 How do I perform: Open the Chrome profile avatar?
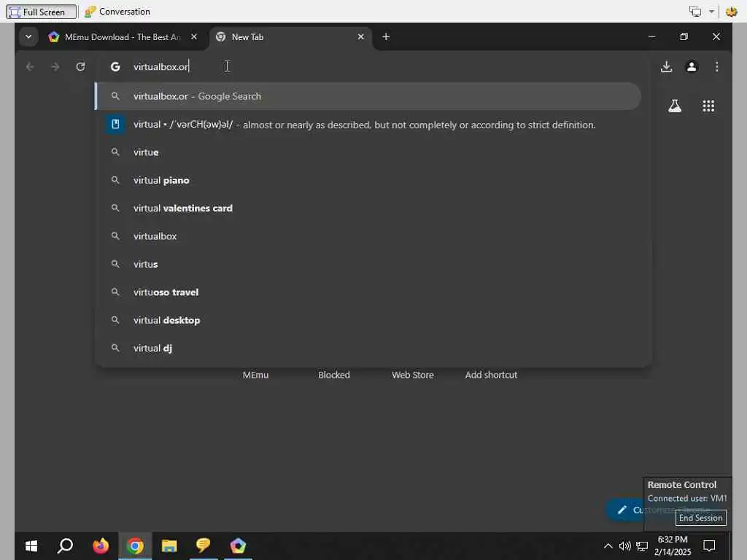(692, 66)
